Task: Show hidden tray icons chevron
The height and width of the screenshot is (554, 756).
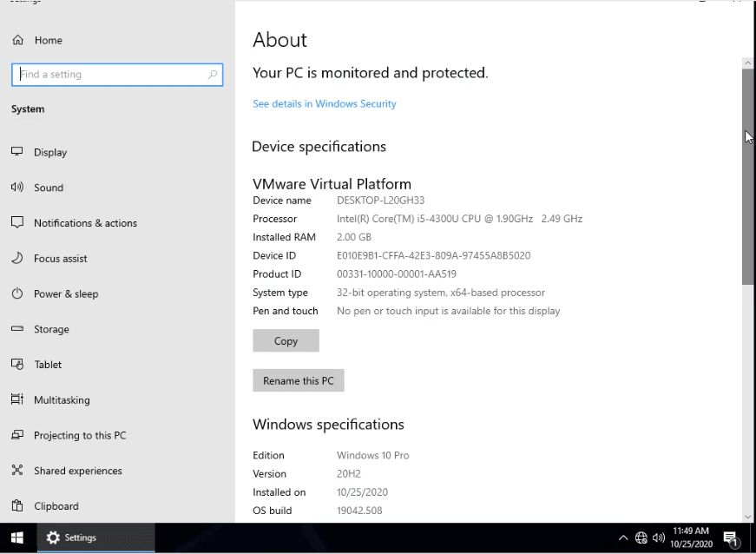Action: pos(623,538)
